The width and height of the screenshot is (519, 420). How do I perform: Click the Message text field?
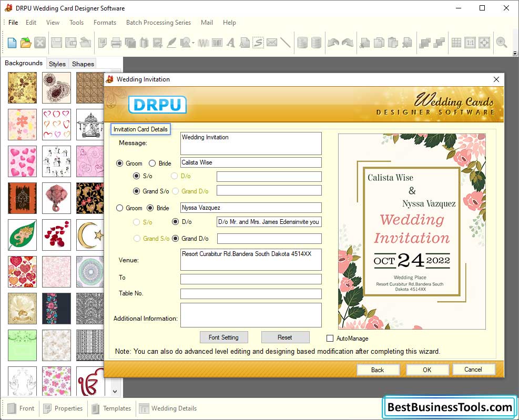click(251, 144)
